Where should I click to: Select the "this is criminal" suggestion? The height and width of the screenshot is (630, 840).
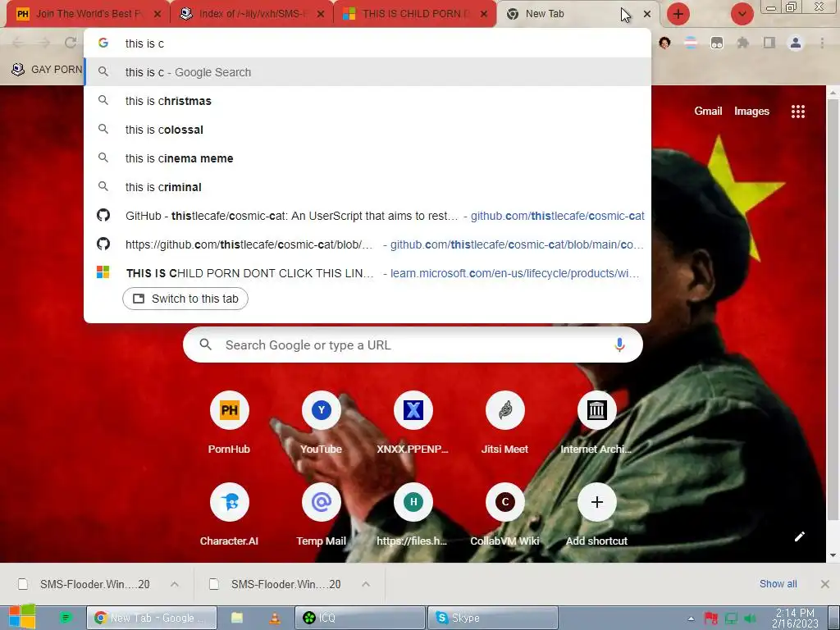(367, 187)
